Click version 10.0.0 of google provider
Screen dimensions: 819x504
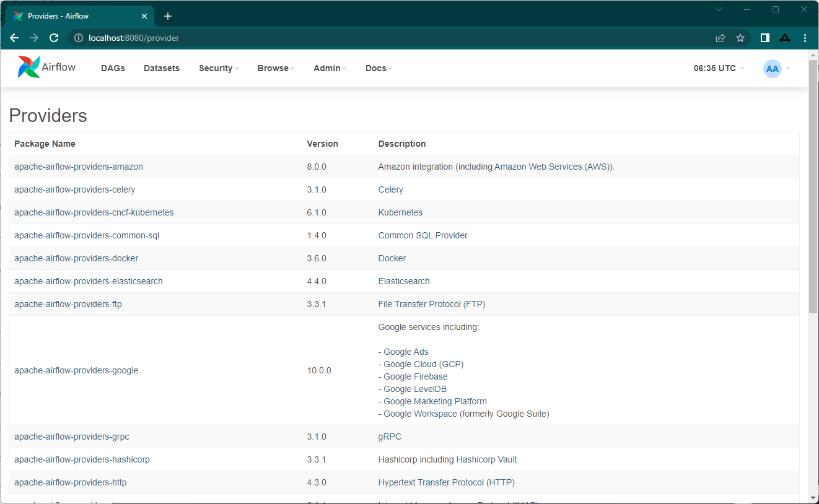point(319,370)
